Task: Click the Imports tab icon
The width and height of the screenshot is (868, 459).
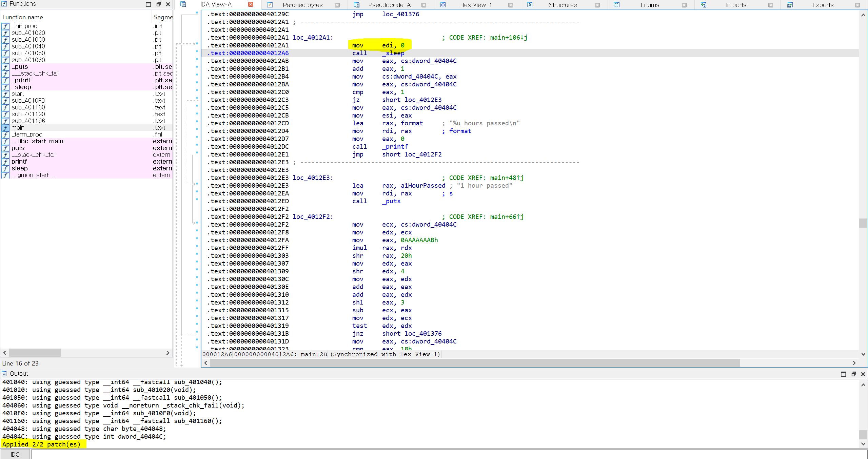Action: tap(704, 5)
